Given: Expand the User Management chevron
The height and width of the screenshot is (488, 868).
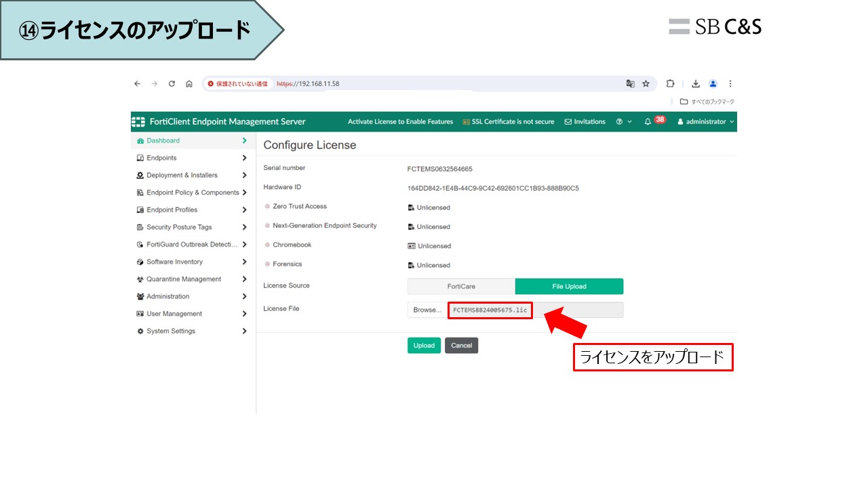Looking at the screenshot, I should pyautogui.click(x=244, y=314).
